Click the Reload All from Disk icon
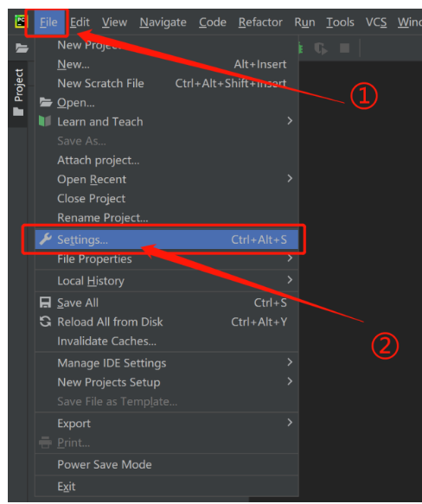422x504 pixels. click(45, 322)
